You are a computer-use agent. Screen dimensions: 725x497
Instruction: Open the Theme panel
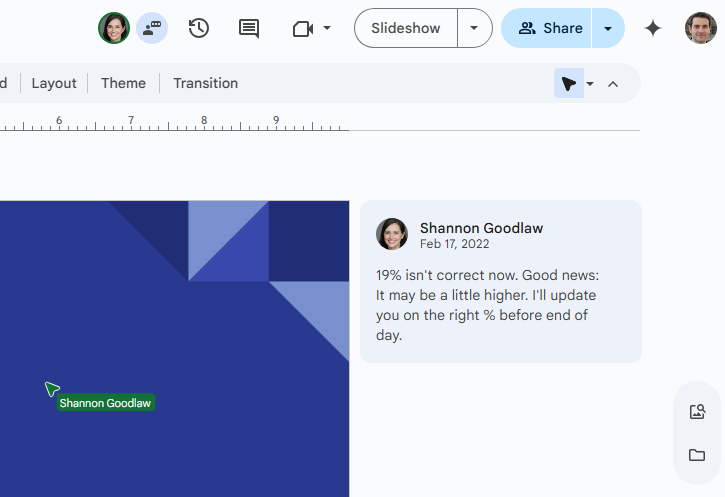[123, 83]
